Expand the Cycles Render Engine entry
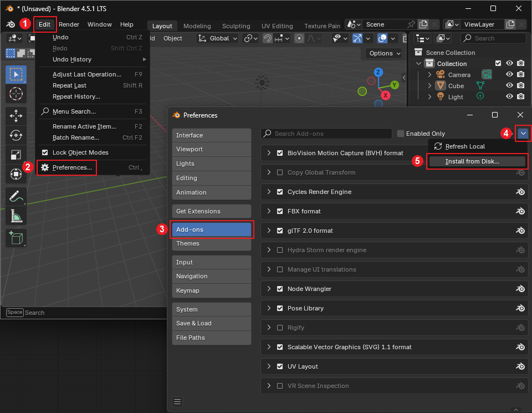The width and height of the screenshot is (532, 413). click(269, 192)
